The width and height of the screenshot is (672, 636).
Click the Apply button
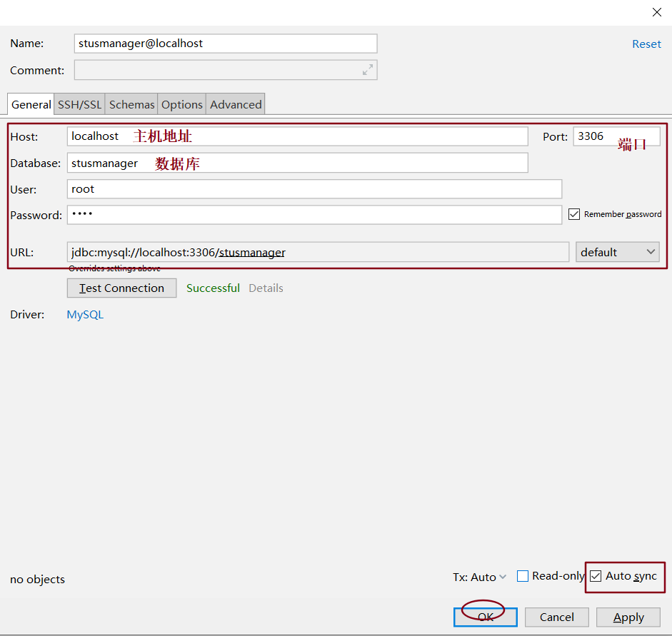point(628,617)
